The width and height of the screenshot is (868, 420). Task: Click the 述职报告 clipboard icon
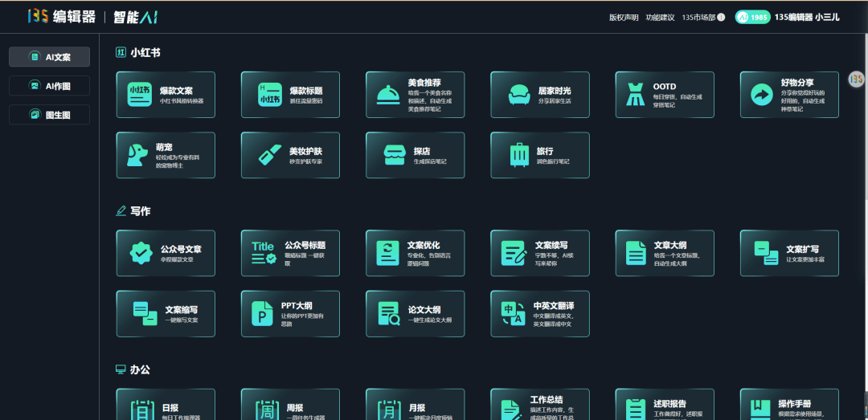[x=636, y=410]
